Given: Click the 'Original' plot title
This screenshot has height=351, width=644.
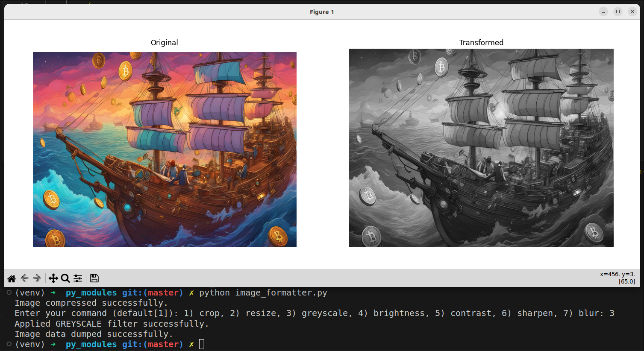Looking at the screenshot, I should (x=165, y=43).
